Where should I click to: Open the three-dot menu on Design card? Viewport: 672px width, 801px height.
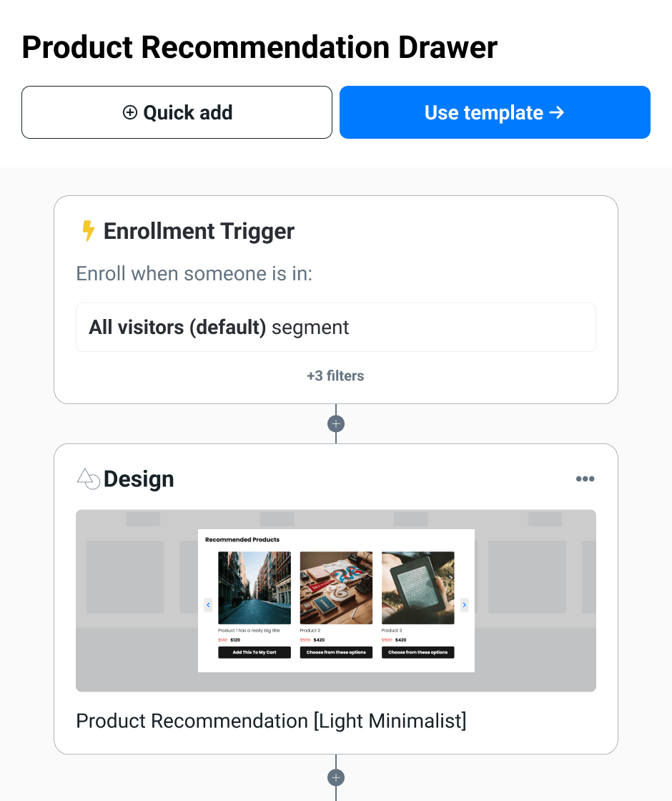point(585,479)
